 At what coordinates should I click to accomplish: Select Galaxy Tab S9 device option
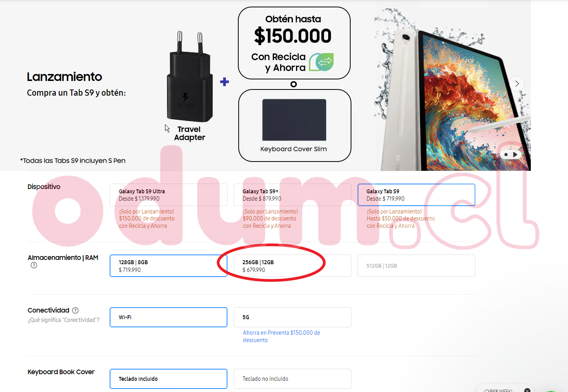[417, 195]
